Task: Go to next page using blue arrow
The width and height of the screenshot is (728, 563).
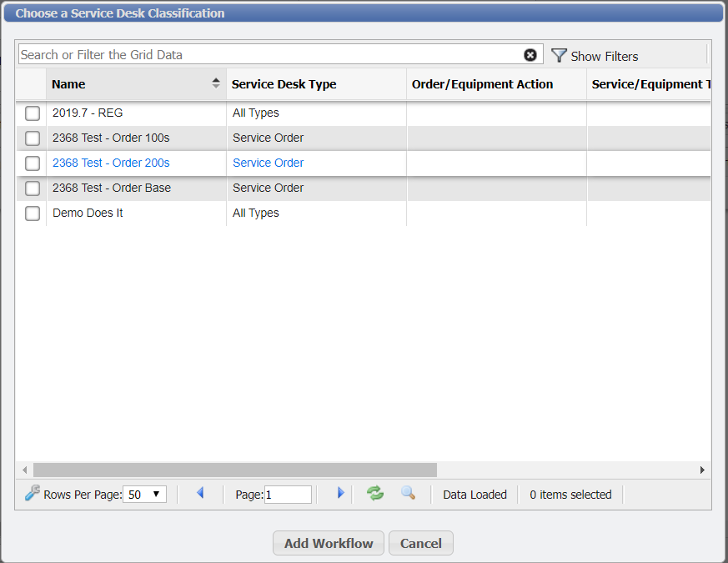Action: pos(339,493)
